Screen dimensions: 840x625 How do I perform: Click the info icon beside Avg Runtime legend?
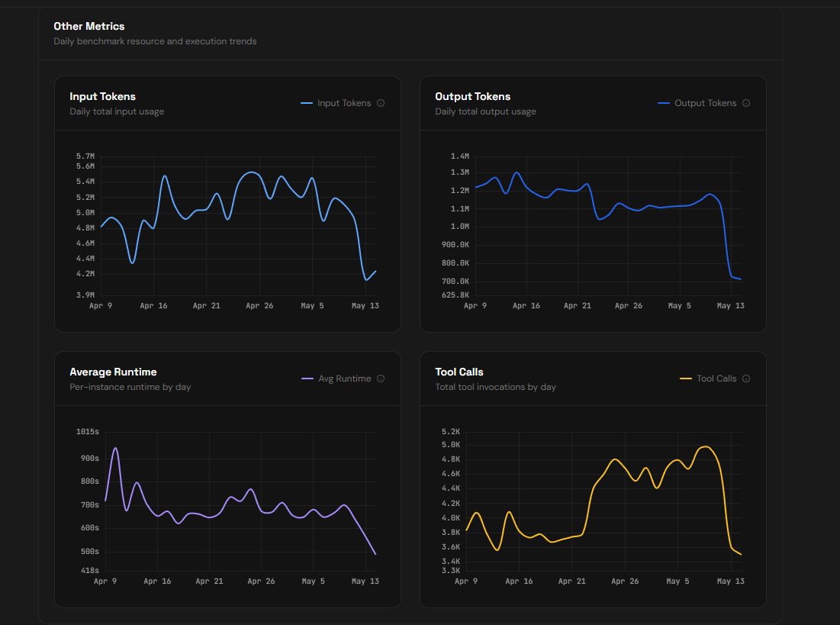(x=381, y=379)
